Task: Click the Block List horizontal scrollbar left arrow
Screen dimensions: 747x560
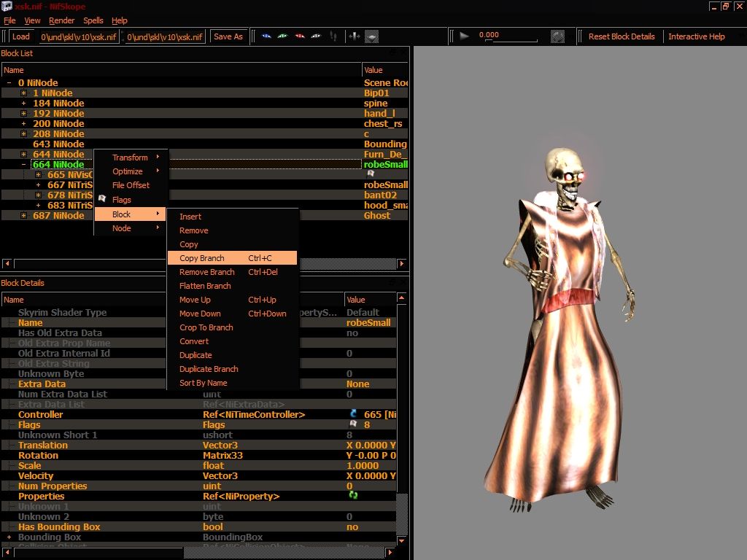Action: coord(7,263)
